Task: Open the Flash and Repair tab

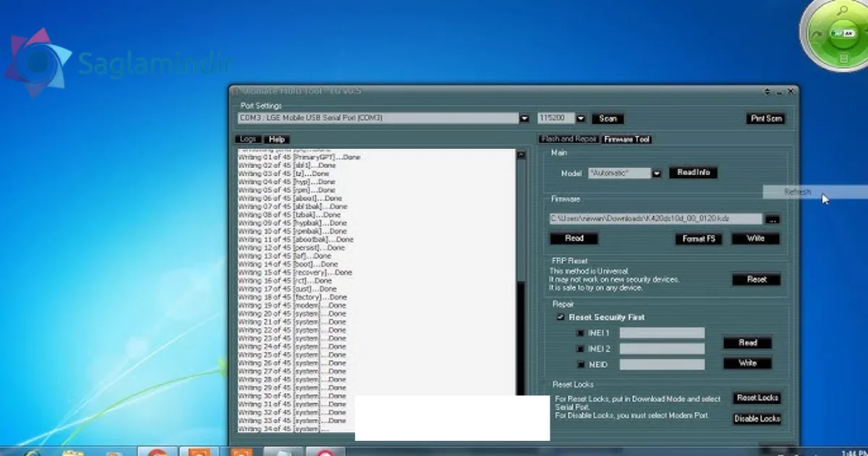Action: pos(569,139)
